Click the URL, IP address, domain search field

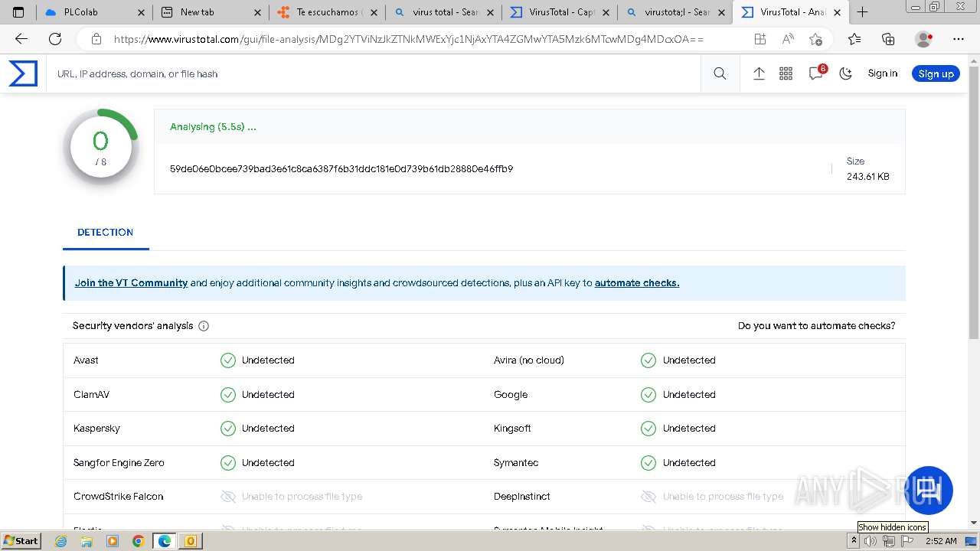coord(375,74)
